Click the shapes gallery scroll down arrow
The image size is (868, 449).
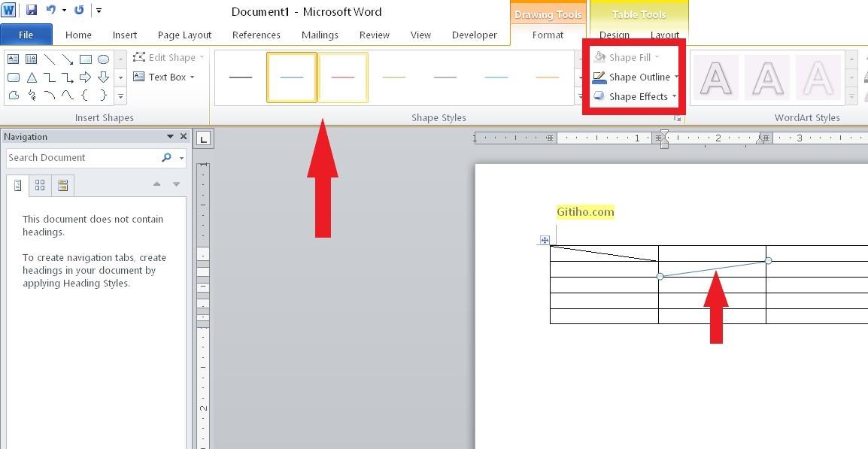[x=120, y=77]
